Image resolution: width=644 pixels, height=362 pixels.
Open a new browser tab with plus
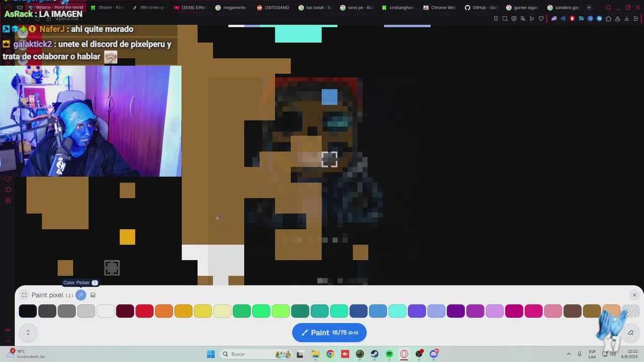coord(589,8)
